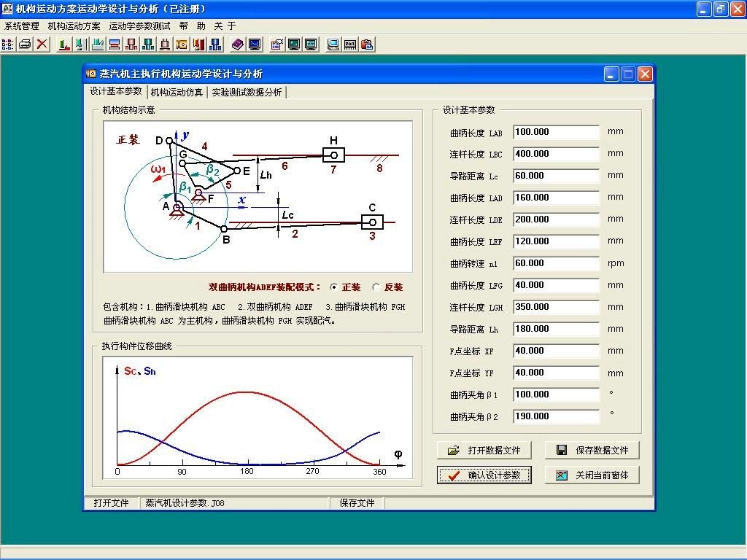Viewport: 747px width, 560px height.
Task: Select the 正装 assembly mode radio button
Action: tap(334, 287)
